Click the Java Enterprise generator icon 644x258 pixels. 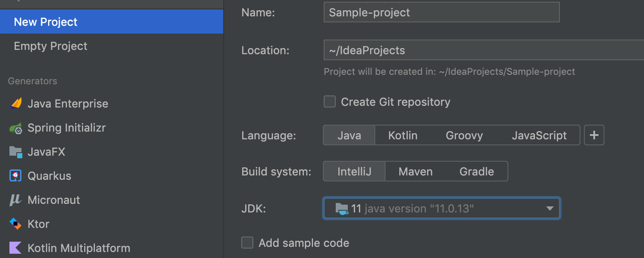[x=16, y=104]
